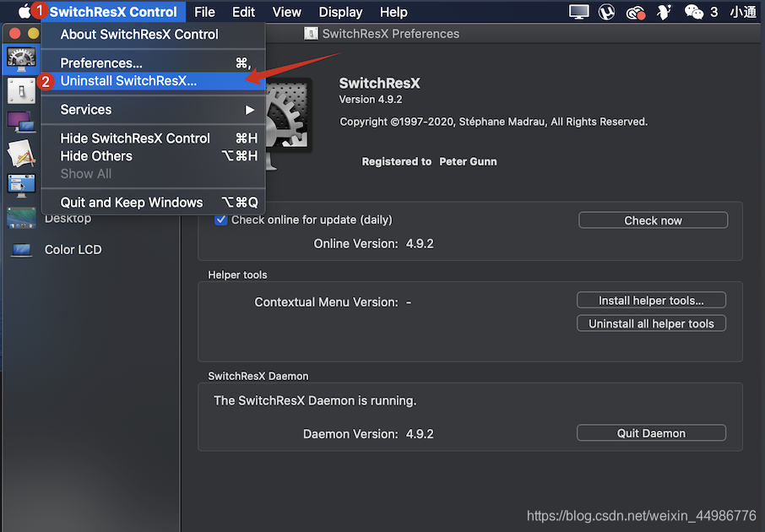Select the gear-monitor General Settings sidebar icon
Viewport: 765px width, 532px height.
click(21, 59)
